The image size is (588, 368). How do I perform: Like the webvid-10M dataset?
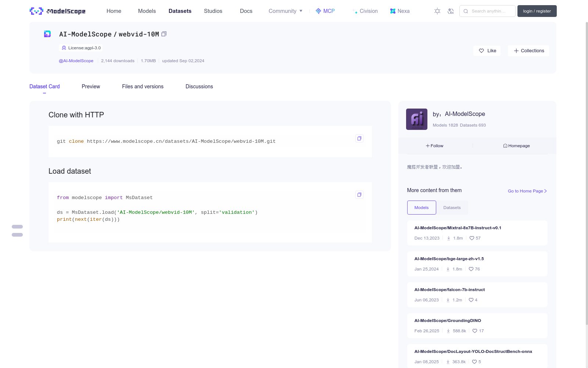point(487,51)
